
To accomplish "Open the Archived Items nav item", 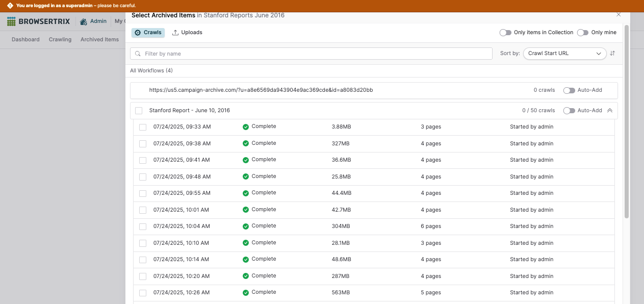I will pos(99,39).
